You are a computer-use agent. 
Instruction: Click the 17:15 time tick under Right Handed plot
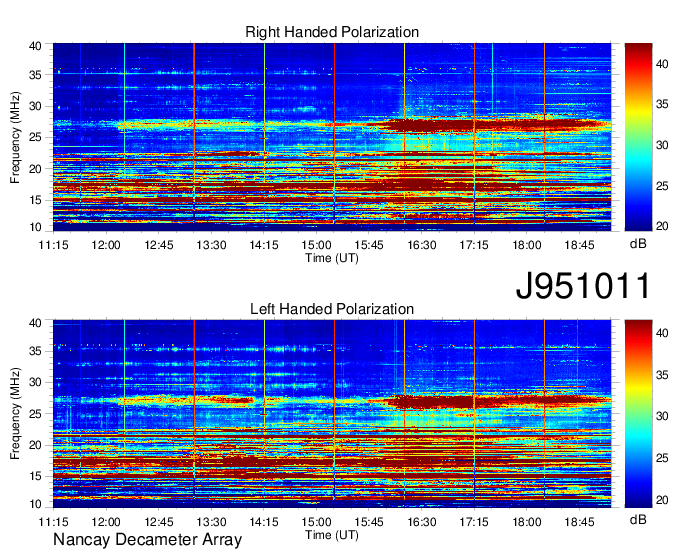[474, 245]
